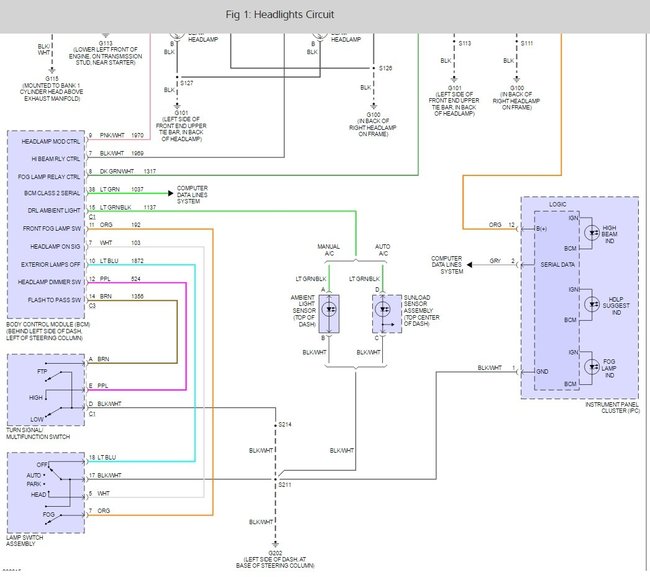The width and height of the screenshot is (650, 577).
Task: Click arrowhead pointing to IPC computer data lines
Action: [x=469, y=264]
